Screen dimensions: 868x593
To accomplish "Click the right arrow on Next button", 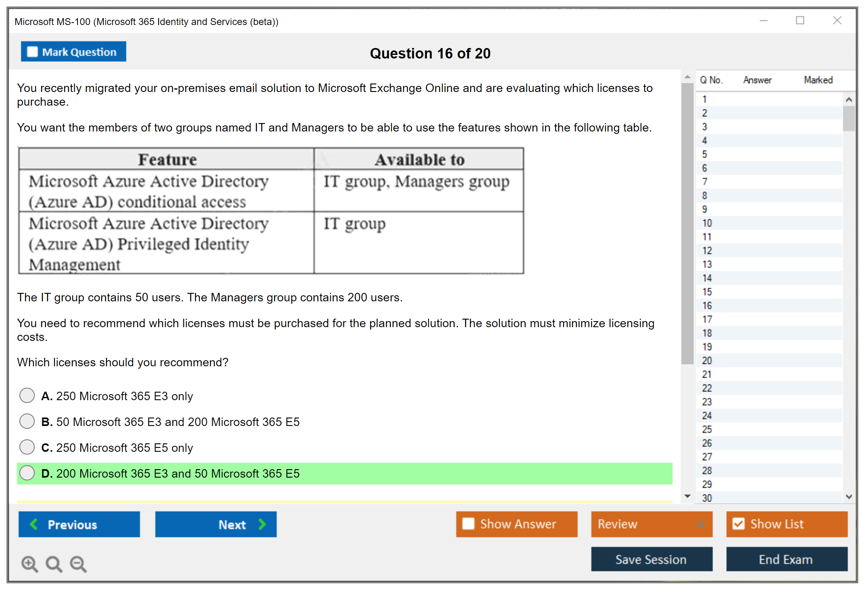I will [x=262, y=524].
